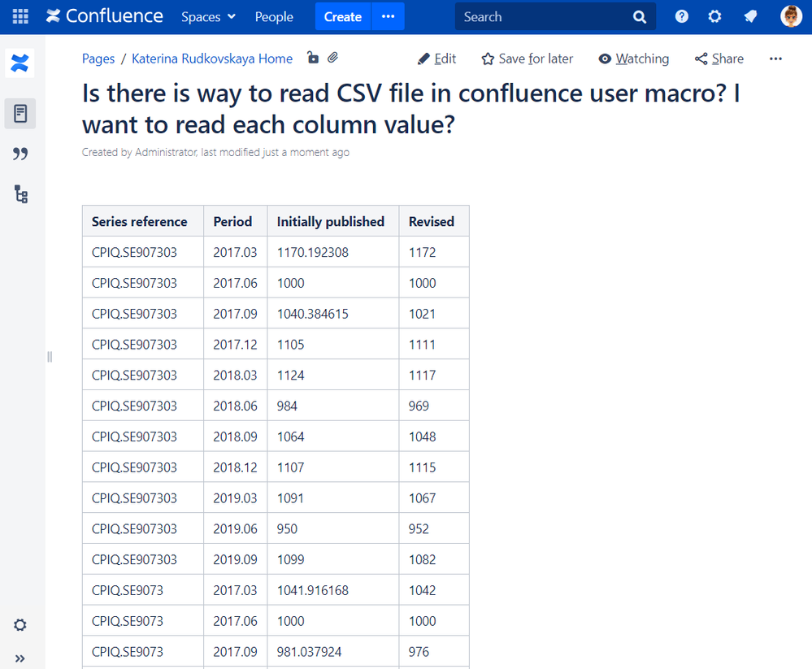Open the create-more ellipsis button
The image size is (812, 669).
tap(389, 16)
